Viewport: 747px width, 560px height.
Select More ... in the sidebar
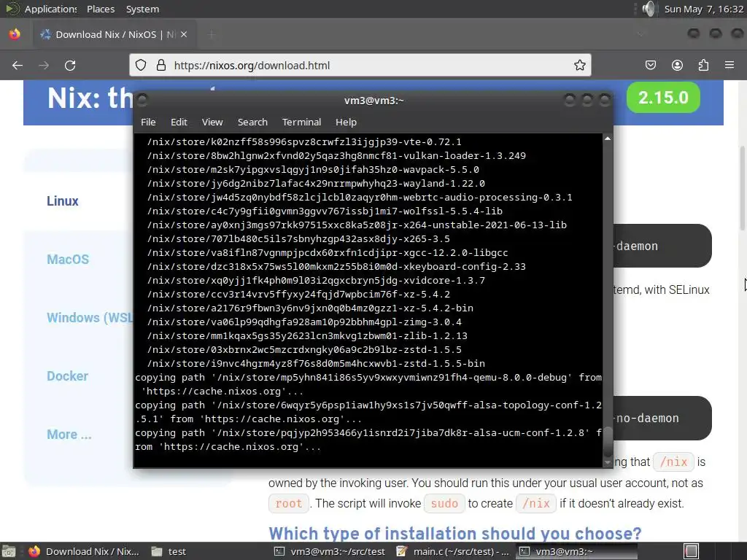69,435
